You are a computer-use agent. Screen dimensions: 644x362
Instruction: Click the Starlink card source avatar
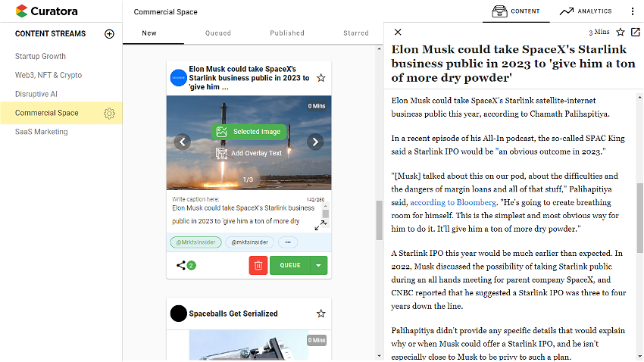click(179, 78)
